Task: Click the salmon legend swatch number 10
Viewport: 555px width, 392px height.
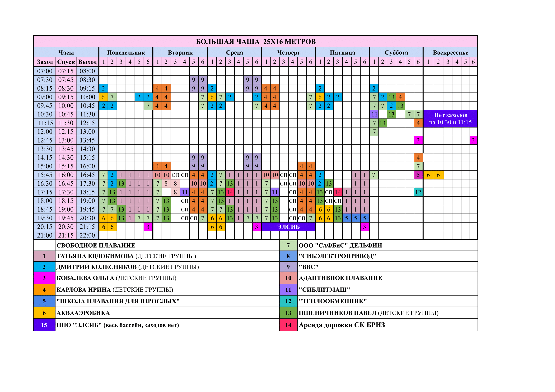Action: (288, 278)
